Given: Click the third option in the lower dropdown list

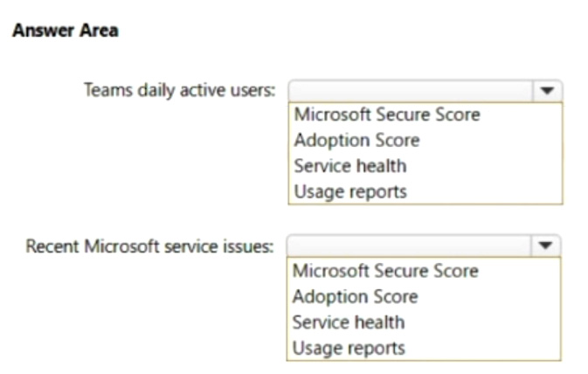Looking at the screenshot, I should pos(349,322).
